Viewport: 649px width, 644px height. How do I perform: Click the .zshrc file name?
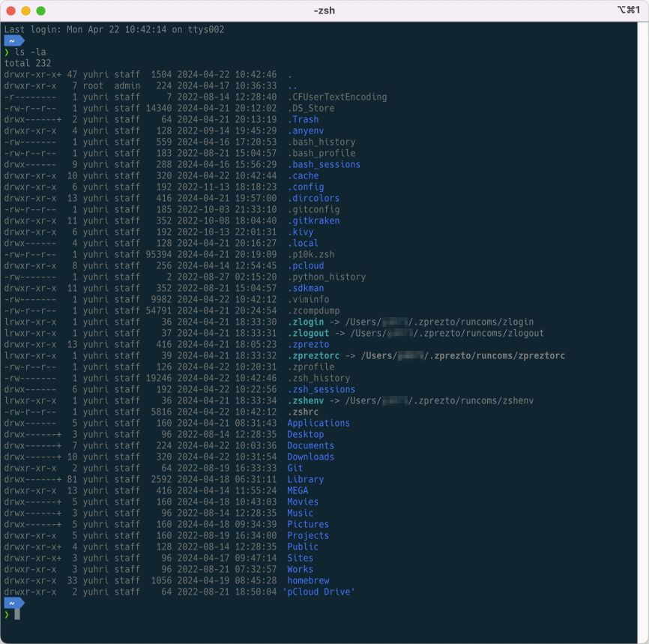pyautogui.click(x=303, y=412)
